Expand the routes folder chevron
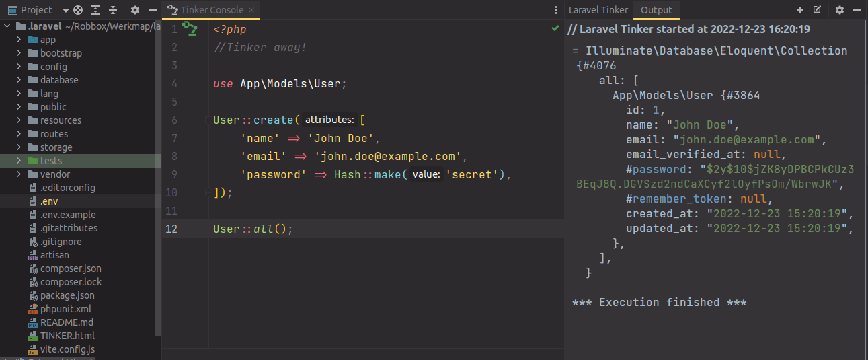The image size is (868, 360). click(x=19, y=134)
